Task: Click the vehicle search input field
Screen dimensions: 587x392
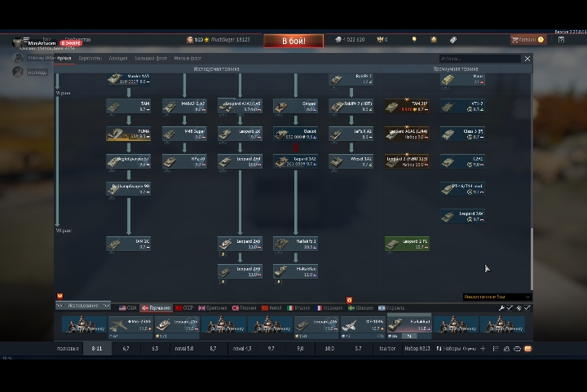Action: coord(479,59)
